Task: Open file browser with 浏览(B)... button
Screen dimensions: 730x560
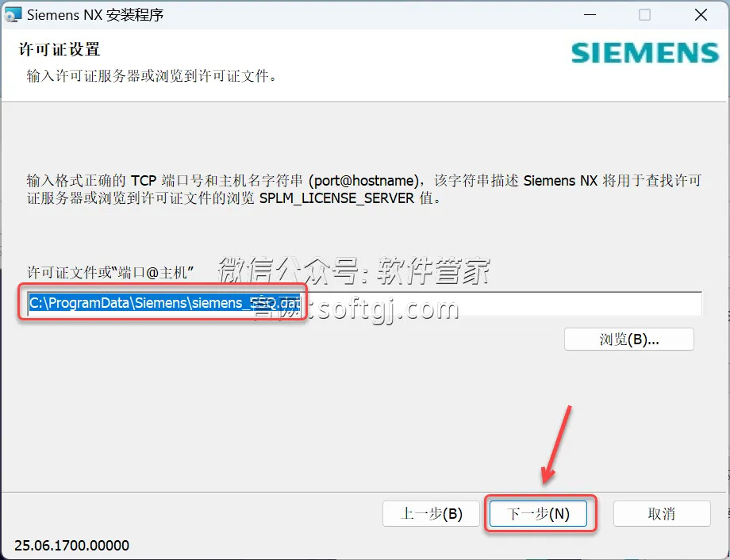Action: pyautogui.click(x=629, y=339)
